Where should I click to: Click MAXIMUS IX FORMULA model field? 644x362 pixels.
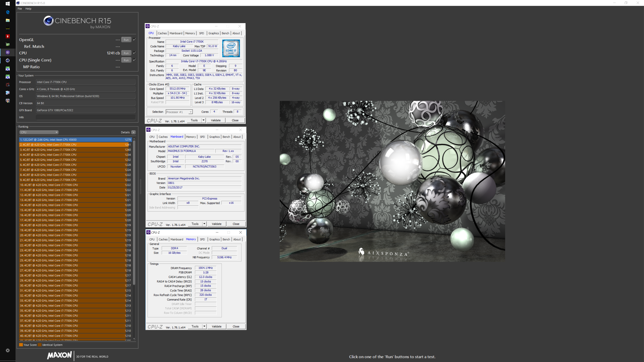[x=191, y=151]
